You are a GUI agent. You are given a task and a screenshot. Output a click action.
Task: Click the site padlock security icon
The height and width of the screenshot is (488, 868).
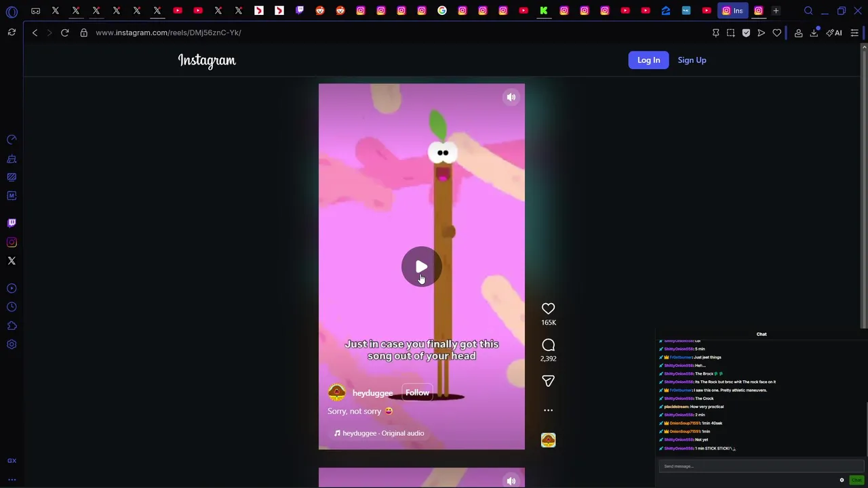84,33
